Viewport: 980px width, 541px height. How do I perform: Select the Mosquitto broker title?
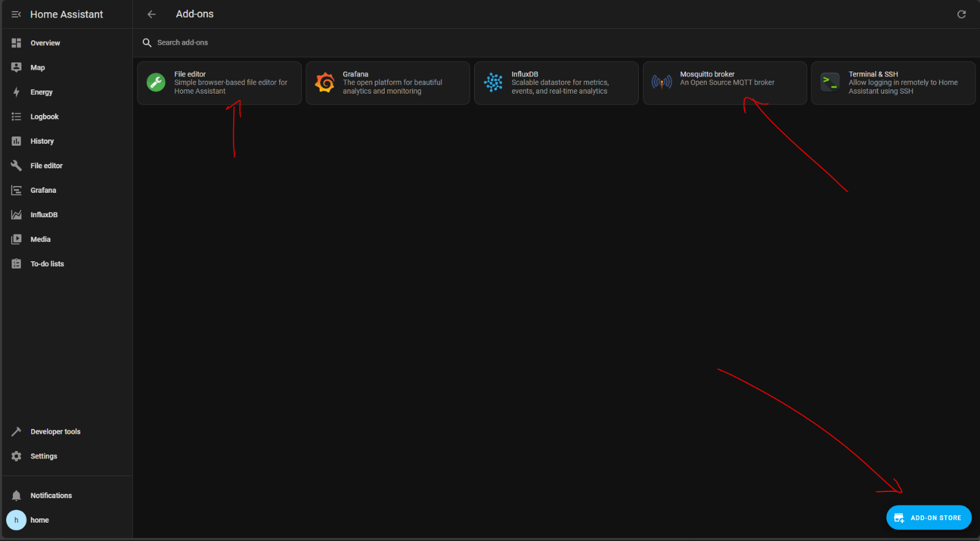pyautogui.click(x=707, y=74)
